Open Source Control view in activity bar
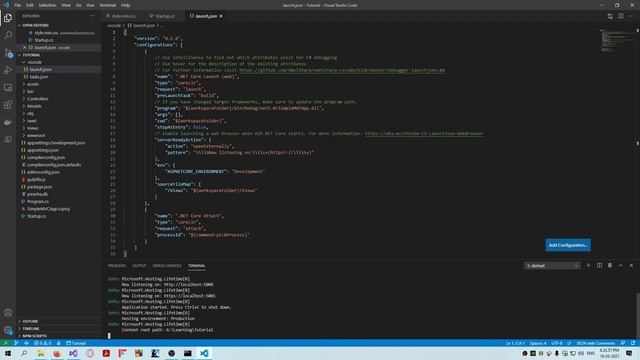Viewport: 640px width, 360px height. [x=8, y=53]
